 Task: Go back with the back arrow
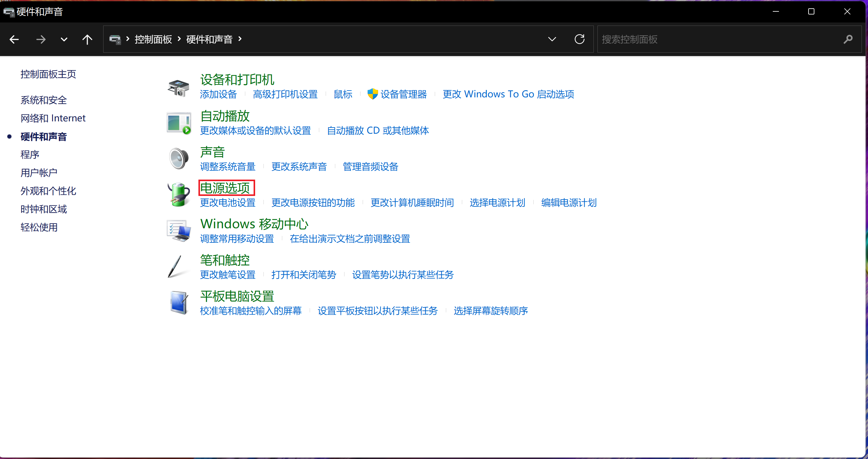14,39
